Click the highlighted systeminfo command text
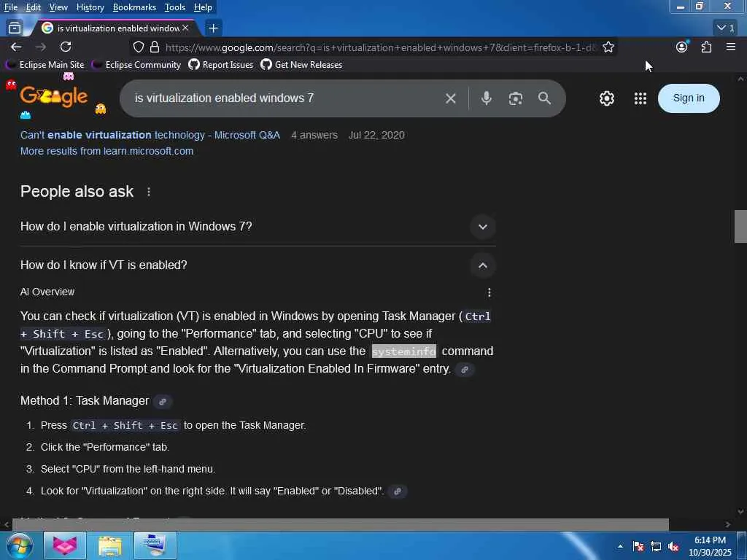747x560 pixels. [x=403, y=351]
